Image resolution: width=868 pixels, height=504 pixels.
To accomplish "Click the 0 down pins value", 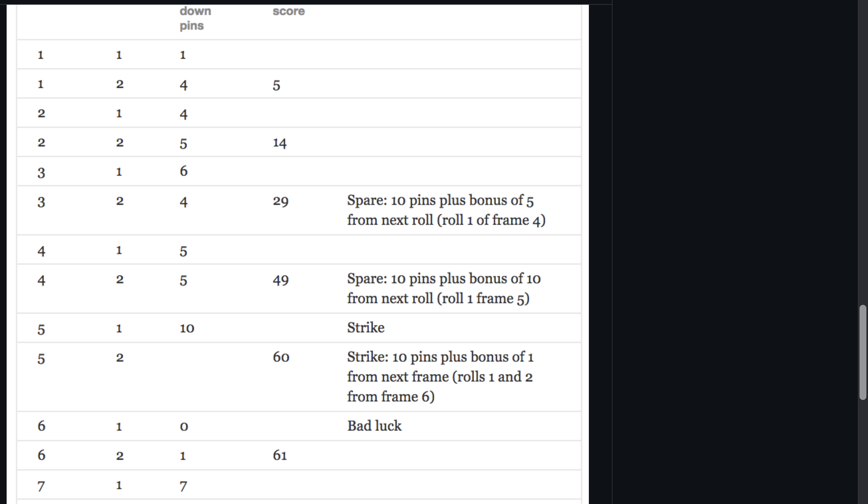I will pos(184,426).
